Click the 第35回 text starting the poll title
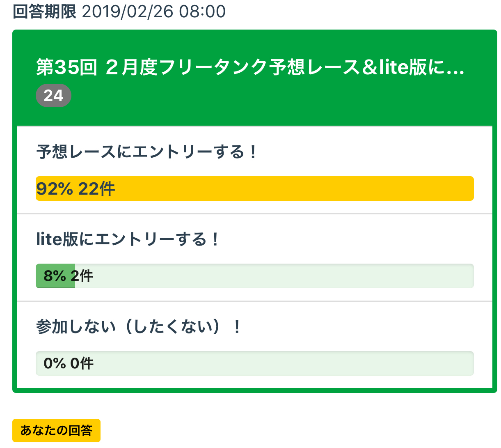Viewport: 501px width, 448px height. coord(66,67)
